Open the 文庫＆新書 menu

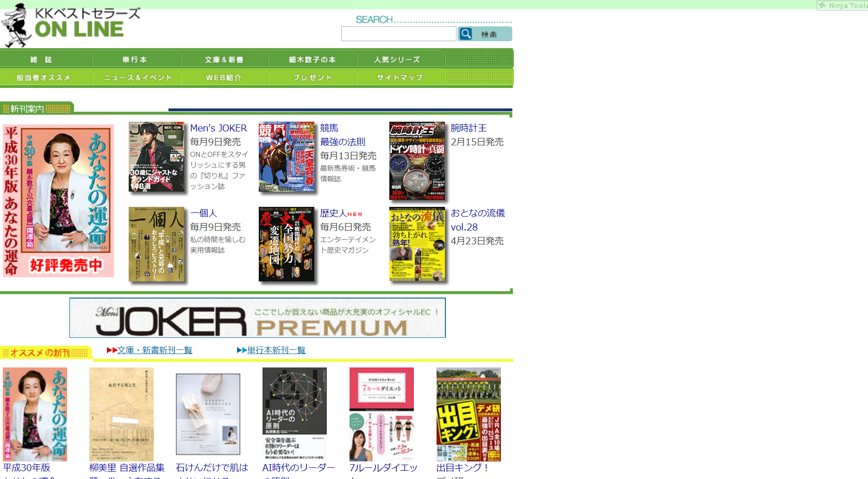(225, 59)
